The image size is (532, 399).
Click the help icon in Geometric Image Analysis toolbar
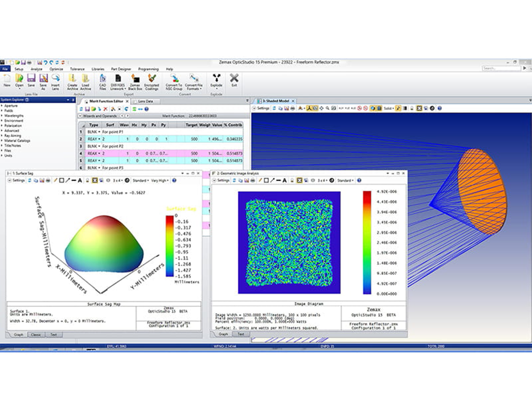click(x=359, y=180)
